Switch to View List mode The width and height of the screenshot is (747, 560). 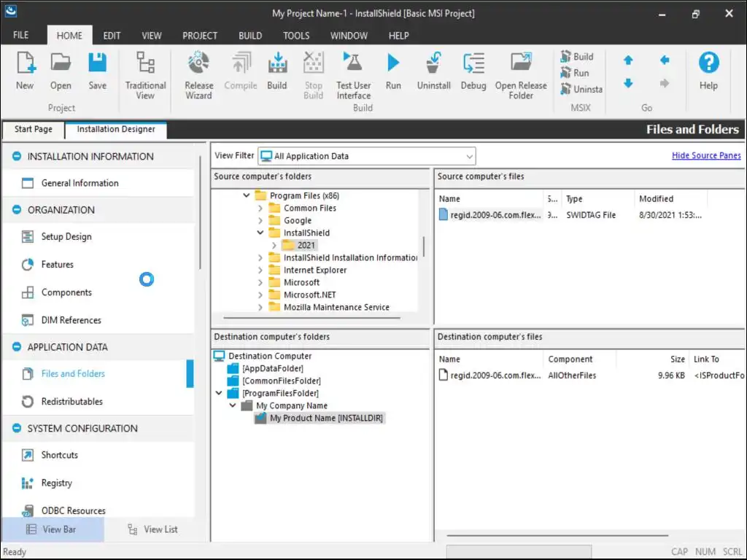tap(153, 529)
